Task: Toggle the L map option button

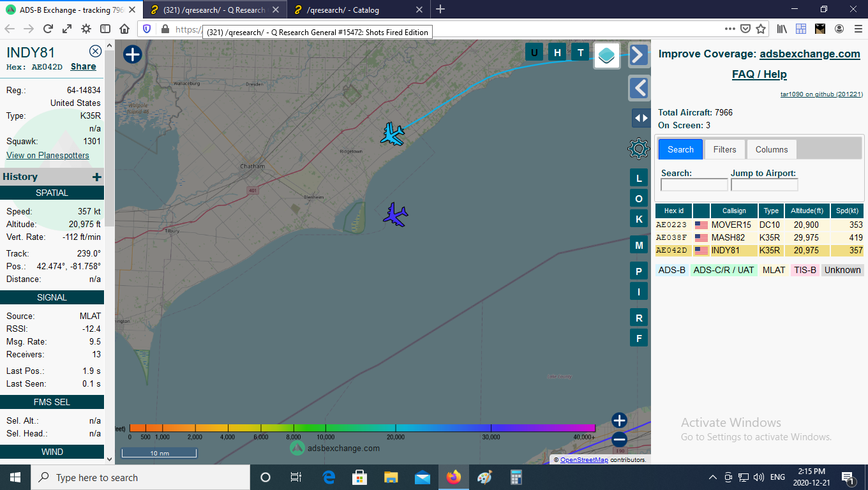Action: tap(639, 178)
